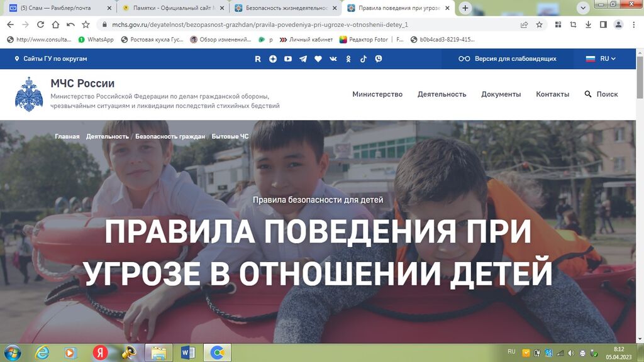The width and height of the screenshot is (644, 362).
Task: Click the Rutube 'R' icon
Action: coord(258,58)
